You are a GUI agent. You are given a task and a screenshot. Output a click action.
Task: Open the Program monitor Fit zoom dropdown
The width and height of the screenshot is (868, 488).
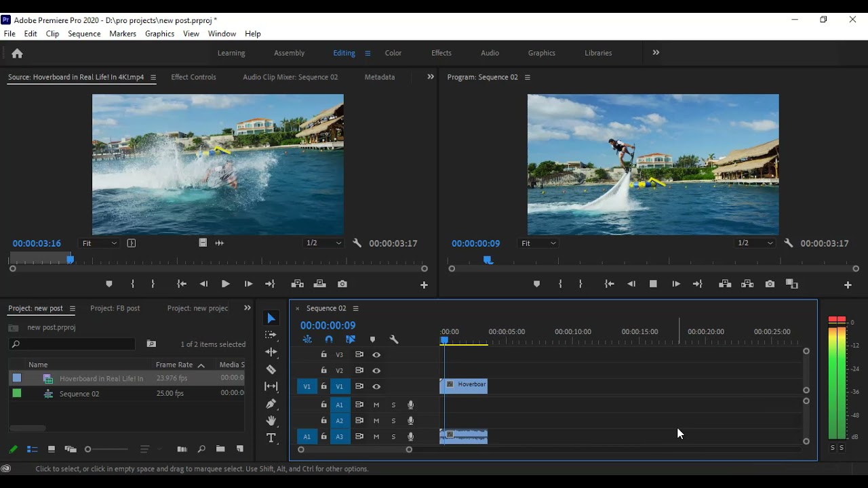point(538,243)
